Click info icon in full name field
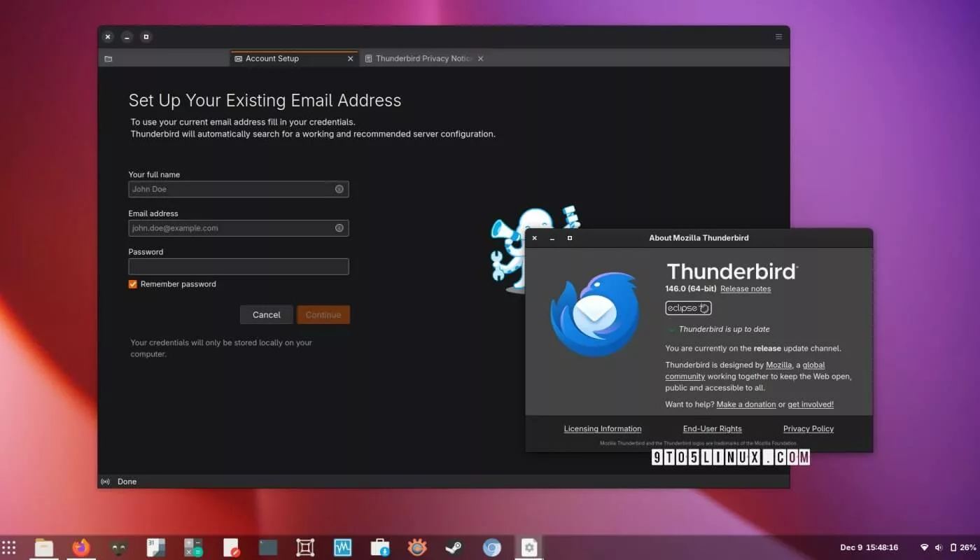Screen dimensions: 980x560 click(x=339, y=189)
